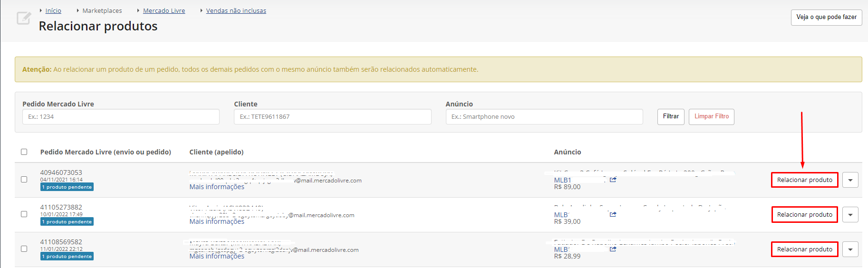This screenshot has height=268, width=868.
Task: Click Relacionar produto for order 41105273882
Action: coord(805,215)
